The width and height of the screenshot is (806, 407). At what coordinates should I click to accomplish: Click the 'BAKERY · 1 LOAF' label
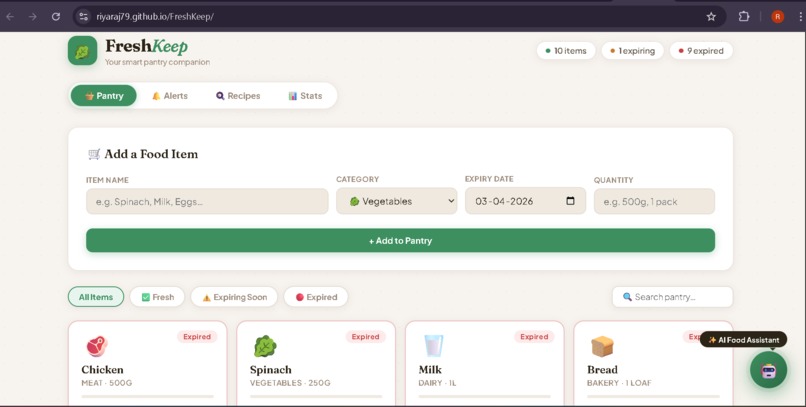point(619,383)
